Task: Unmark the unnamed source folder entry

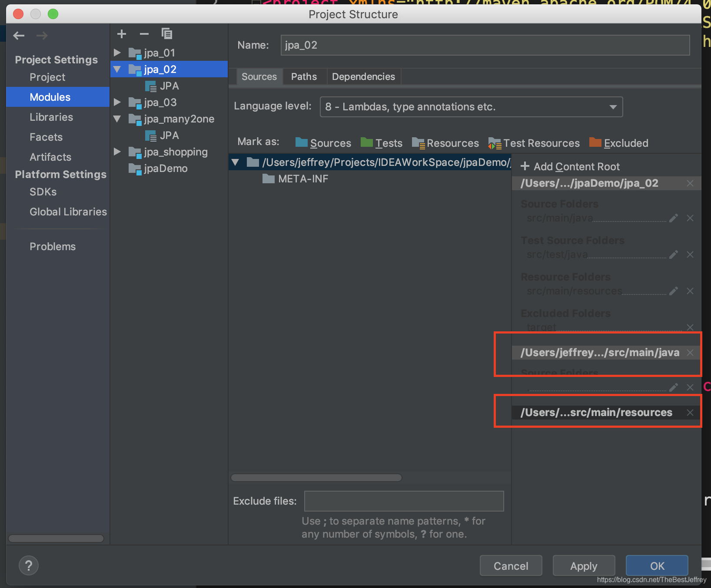Action: point(690,387)
